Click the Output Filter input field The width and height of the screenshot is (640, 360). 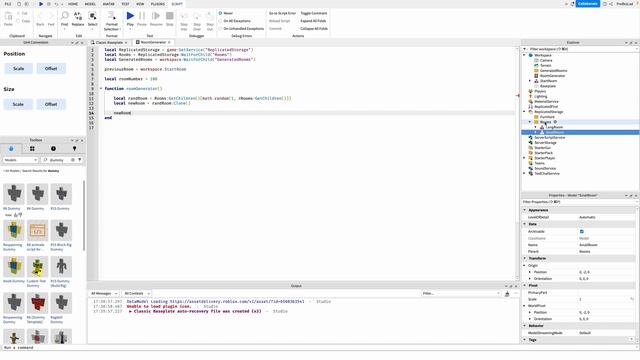pos(461,293)
